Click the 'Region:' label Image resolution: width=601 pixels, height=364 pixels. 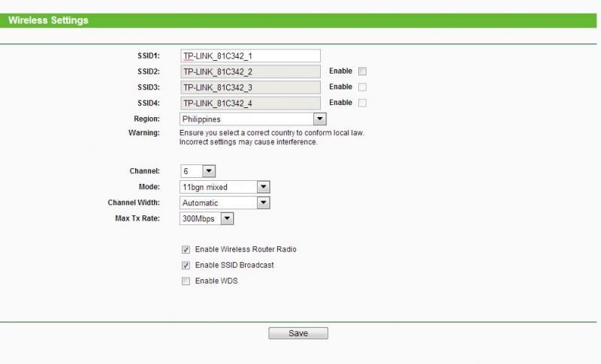coord(146,119)
